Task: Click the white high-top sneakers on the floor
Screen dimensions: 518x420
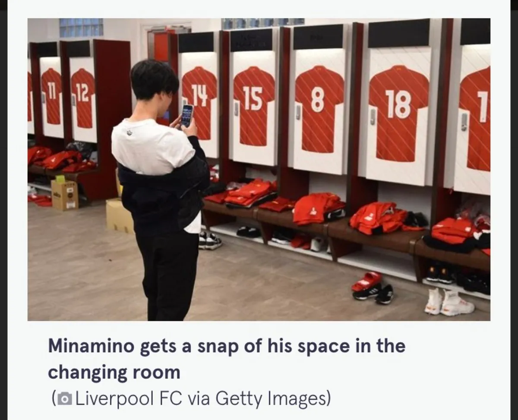Action: pyautogui.click(x=449, y=302)
